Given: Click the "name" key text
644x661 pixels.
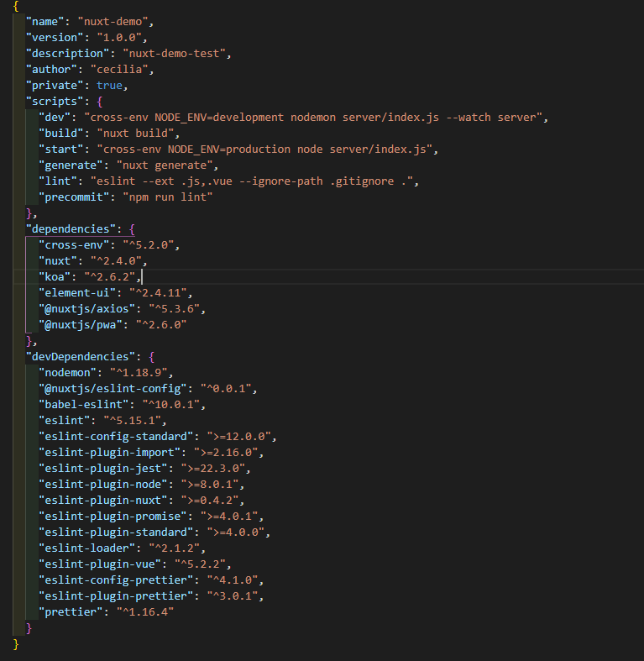Looking at the screenshot, I should (45, 22).
